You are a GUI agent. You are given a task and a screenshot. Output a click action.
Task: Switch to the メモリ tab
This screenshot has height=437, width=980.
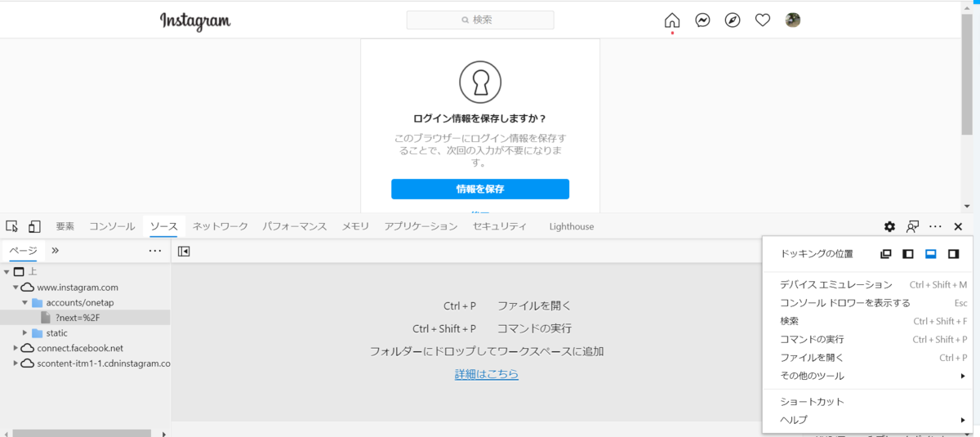point(355,226)
